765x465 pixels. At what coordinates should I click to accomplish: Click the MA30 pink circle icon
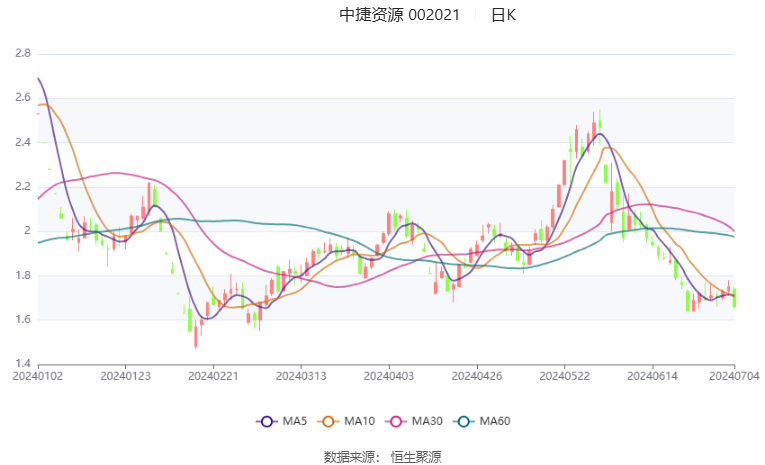(396, 422)
